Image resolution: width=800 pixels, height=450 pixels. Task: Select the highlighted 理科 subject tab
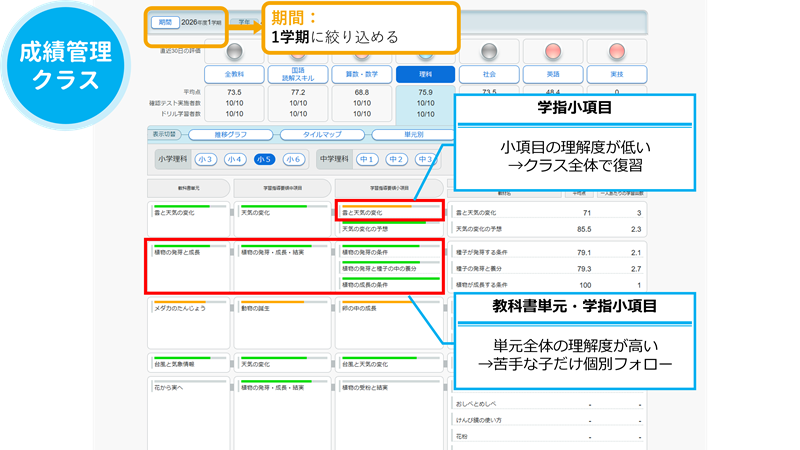point(426,74)
